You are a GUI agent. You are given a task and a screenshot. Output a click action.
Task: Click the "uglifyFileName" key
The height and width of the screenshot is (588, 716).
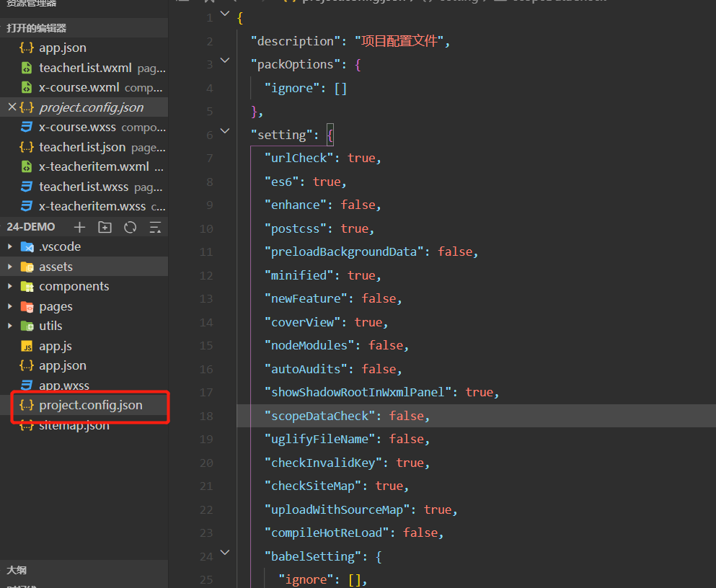coord(320,440)
